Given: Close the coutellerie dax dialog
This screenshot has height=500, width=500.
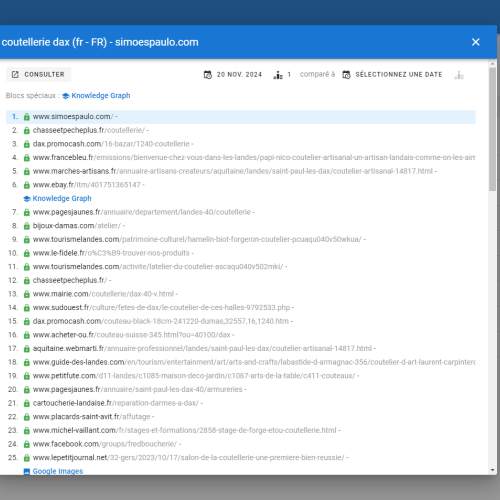Looking at the screenshot, I should pos(476,42).
